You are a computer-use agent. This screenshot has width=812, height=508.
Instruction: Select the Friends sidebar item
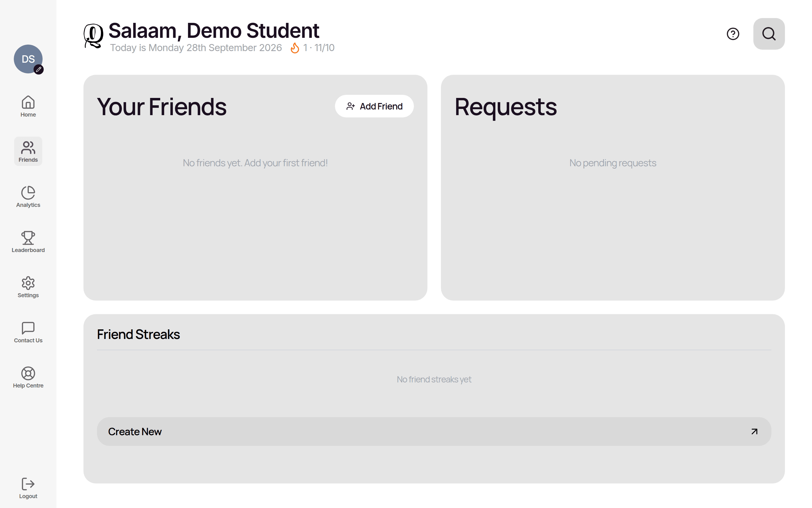click(28, 151)
